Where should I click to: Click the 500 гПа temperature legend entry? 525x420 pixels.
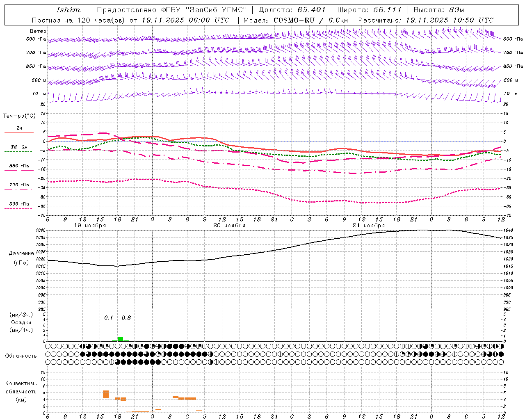(x=19, y=203)
